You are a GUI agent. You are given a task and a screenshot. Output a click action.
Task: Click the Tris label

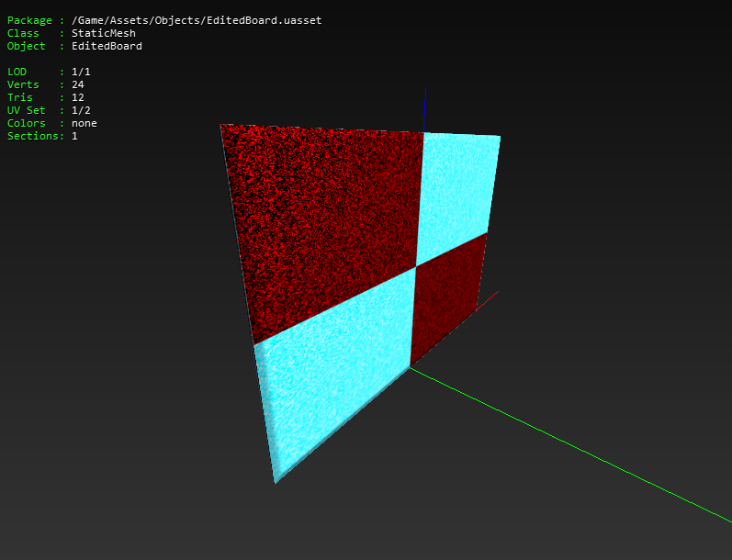pos(19,97)
